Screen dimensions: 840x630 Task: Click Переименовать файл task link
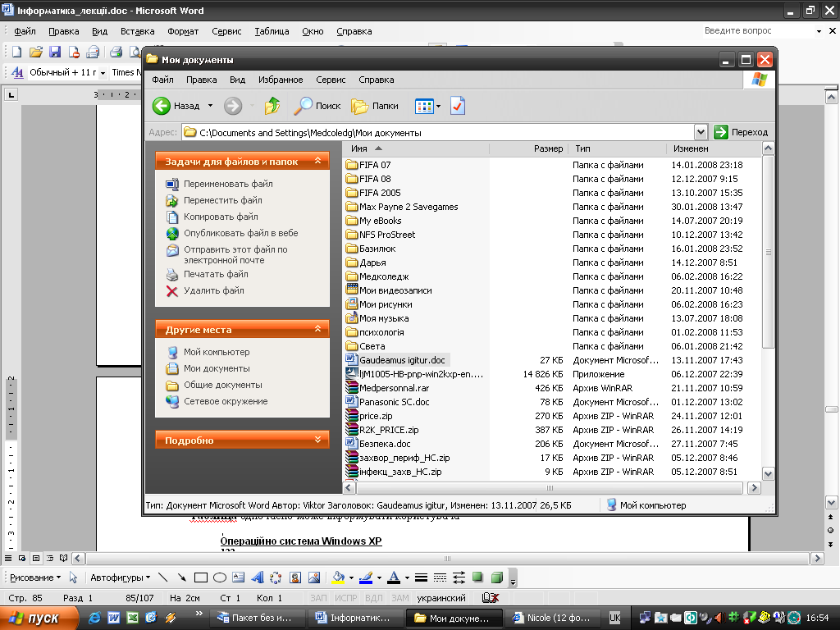coord(228,184)
